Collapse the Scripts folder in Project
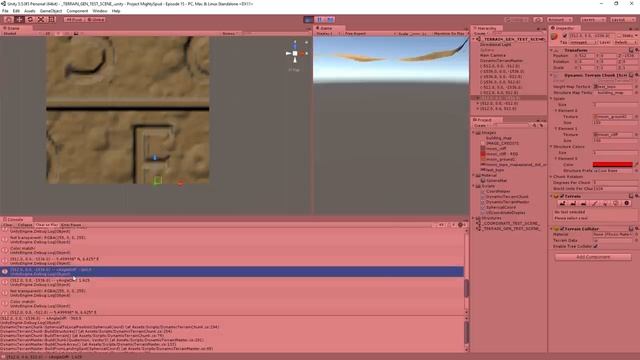Screen dimensions: 640x360 [474, 186]
